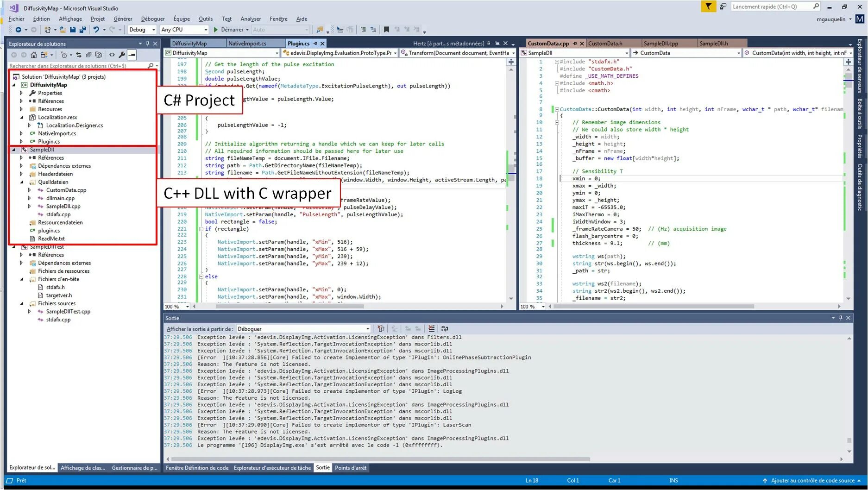Open the mgauquelin account menu
Screen dimensions: 868x490
click(834, 19)
